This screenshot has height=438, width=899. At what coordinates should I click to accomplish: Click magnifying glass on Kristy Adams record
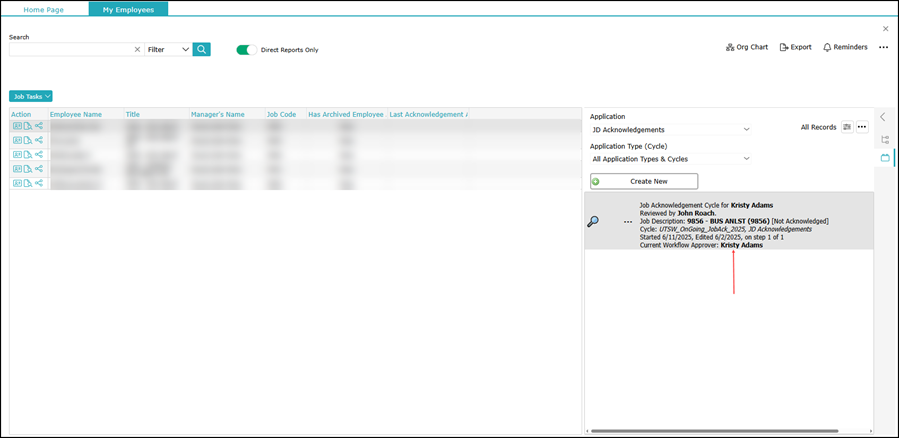tap(592, 221)
